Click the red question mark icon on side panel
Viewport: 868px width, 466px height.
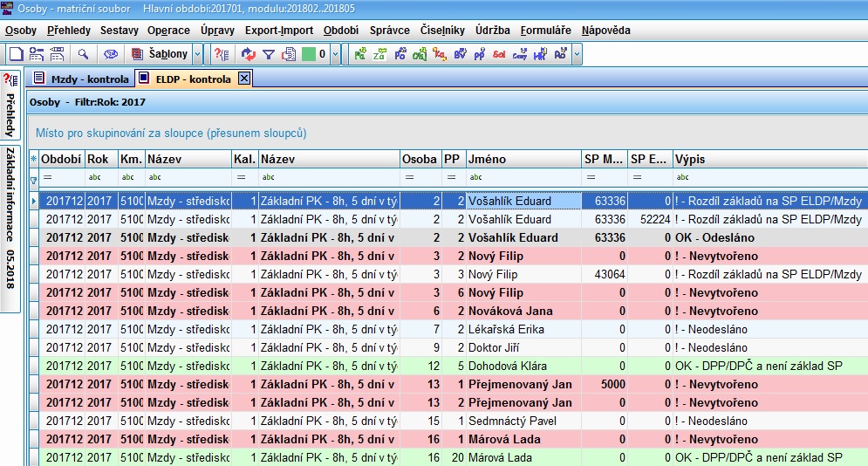(x=10, y=81)
